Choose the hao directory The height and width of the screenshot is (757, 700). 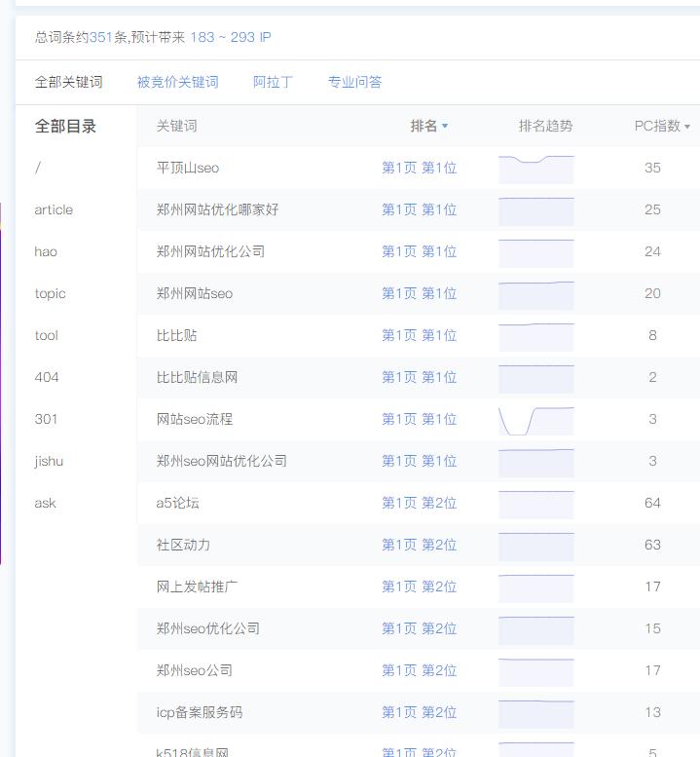46,251
